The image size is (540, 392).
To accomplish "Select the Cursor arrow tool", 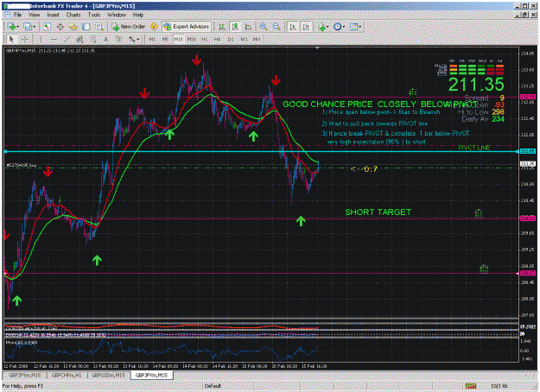I will pyautogui.click(x=11, y=39).
